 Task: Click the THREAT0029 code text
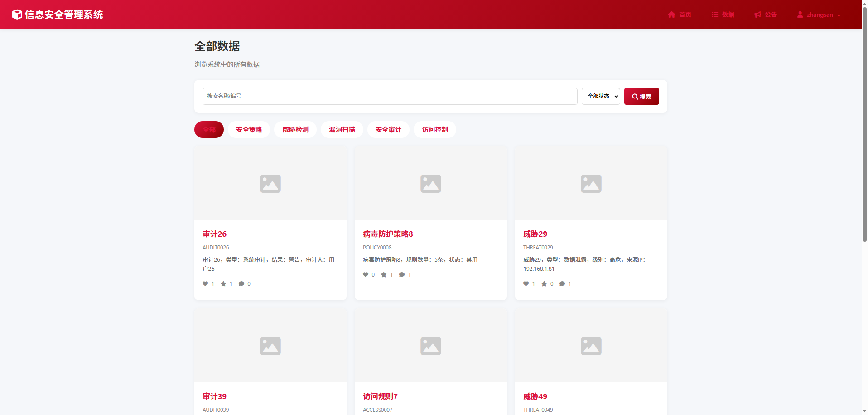coord(538,248)
